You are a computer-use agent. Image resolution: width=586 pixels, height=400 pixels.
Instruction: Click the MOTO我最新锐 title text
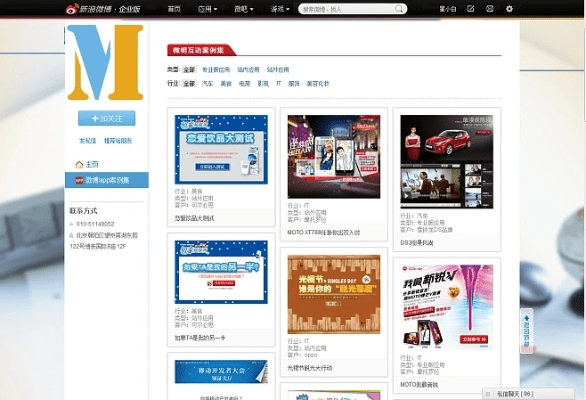(419, 384)
